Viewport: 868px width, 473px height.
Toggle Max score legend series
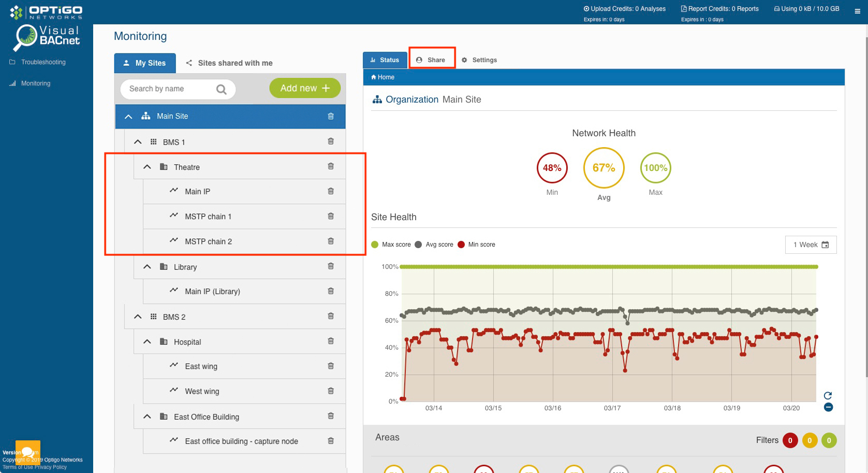pos(391,245)
